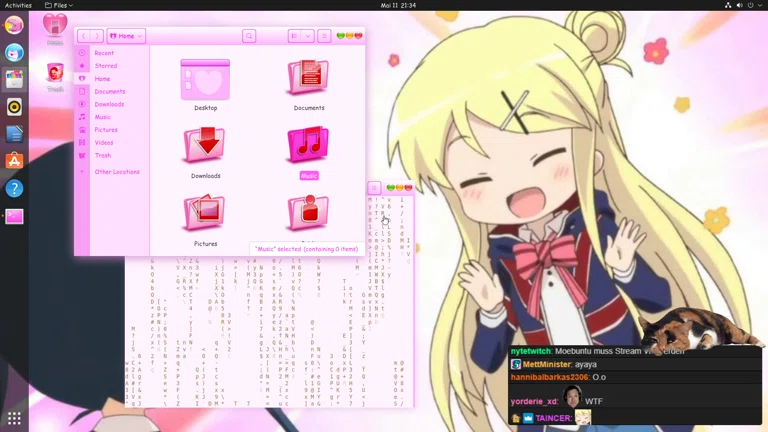
Task: Select Starred in the Files sidebar
Action: (106, 66)
